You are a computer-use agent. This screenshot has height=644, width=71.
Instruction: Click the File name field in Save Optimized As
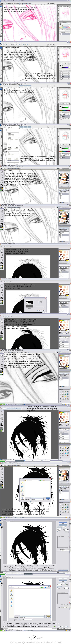(32, 616)
